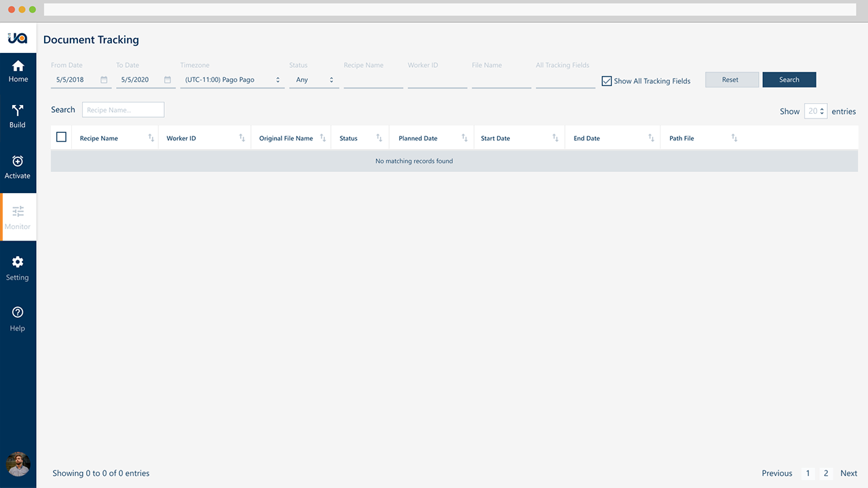Click the Reset button
Viewport: 868px width, 488px height.
732,80
